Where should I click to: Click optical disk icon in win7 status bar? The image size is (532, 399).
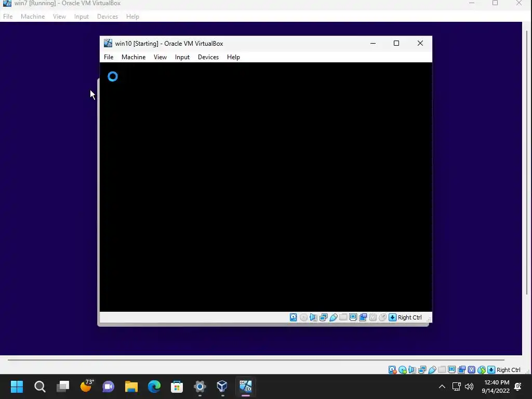403,370
